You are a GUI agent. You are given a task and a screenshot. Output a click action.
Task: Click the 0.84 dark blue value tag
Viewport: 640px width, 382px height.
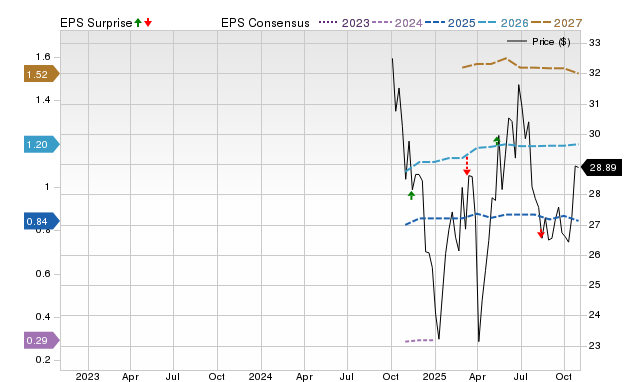click(x=42, y=221)
